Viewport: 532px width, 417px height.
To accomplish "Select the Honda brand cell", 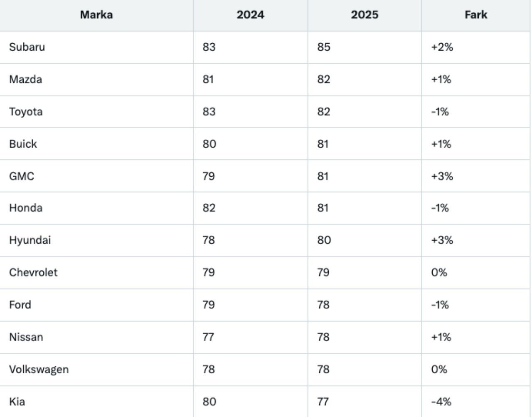I will (x=26, y=208).
